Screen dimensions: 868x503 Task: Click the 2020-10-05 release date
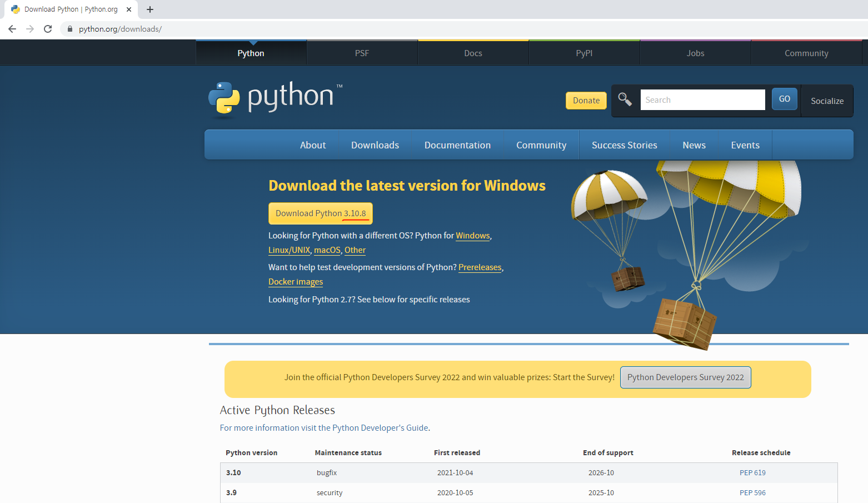click(x=455, y=493)
